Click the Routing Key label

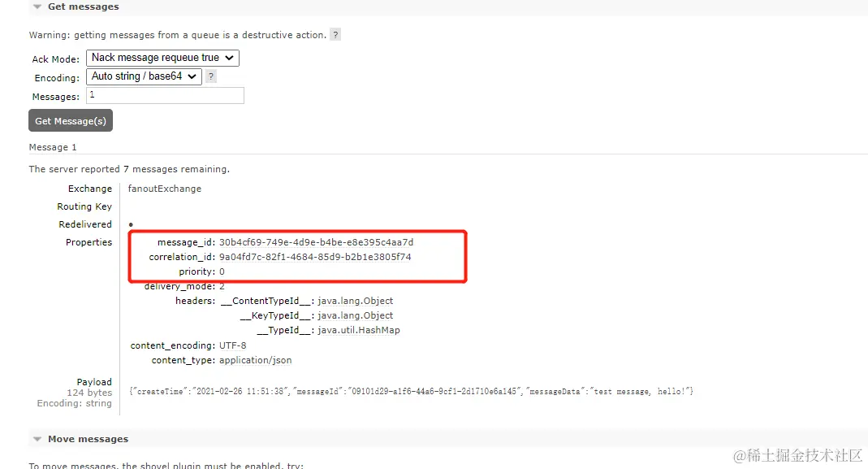[x=84, y=206]
